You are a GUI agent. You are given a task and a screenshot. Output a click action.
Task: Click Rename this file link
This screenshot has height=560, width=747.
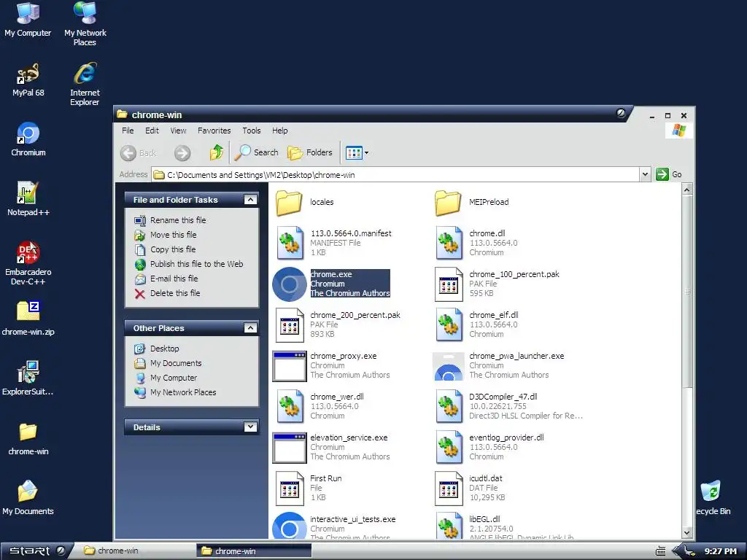coord(178,220)
